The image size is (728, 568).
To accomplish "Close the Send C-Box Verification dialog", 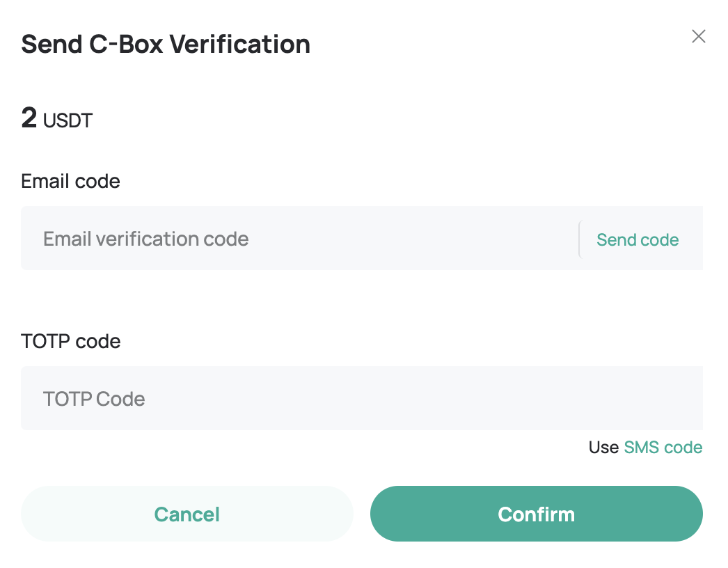I will (x=699, y=36).
